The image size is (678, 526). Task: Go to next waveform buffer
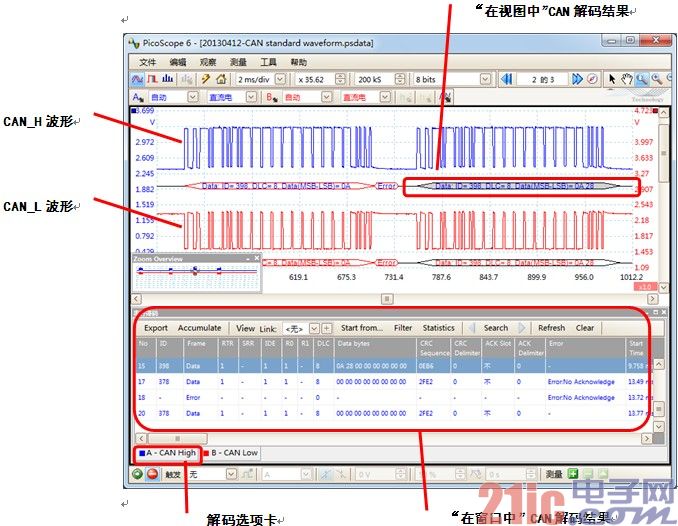[x=577, y=79]
